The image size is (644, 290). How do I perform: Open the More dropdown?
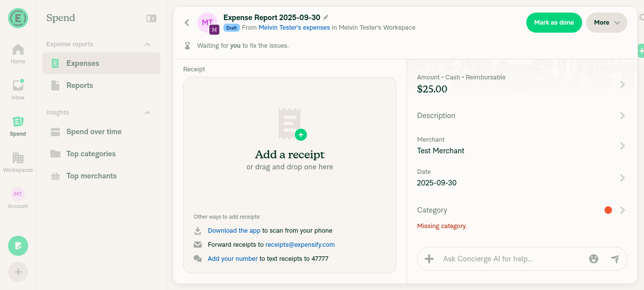pyautogui.click(x=607, y=23)
